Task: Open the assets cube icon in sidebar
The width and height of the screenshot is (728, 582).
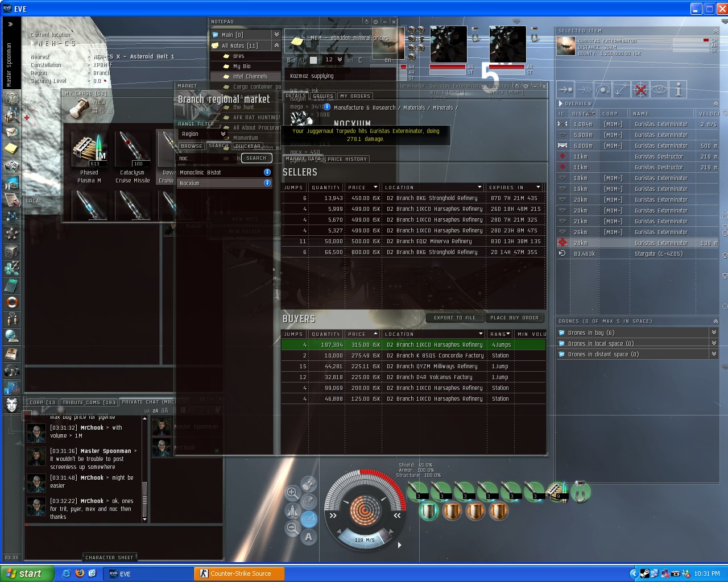Action: [x=11, y=251]
